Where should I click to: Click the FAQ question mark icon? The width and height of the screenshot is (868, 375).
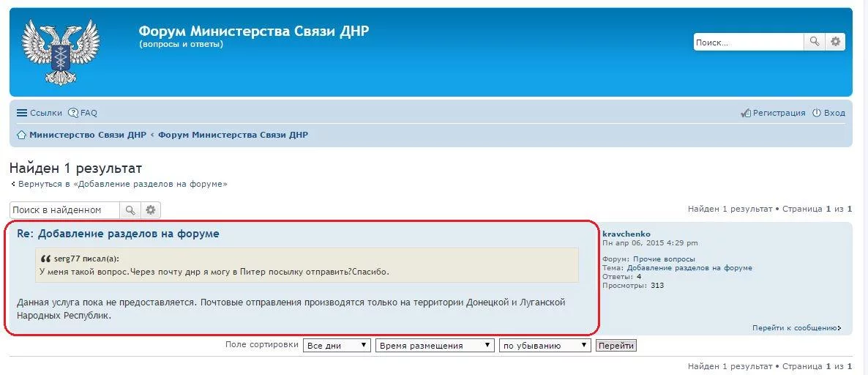(x=73, y=113)
